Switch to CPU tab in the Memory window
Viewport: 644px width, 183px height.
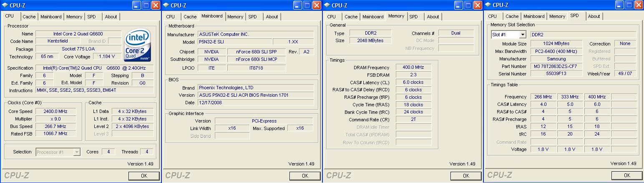[332, 17]
